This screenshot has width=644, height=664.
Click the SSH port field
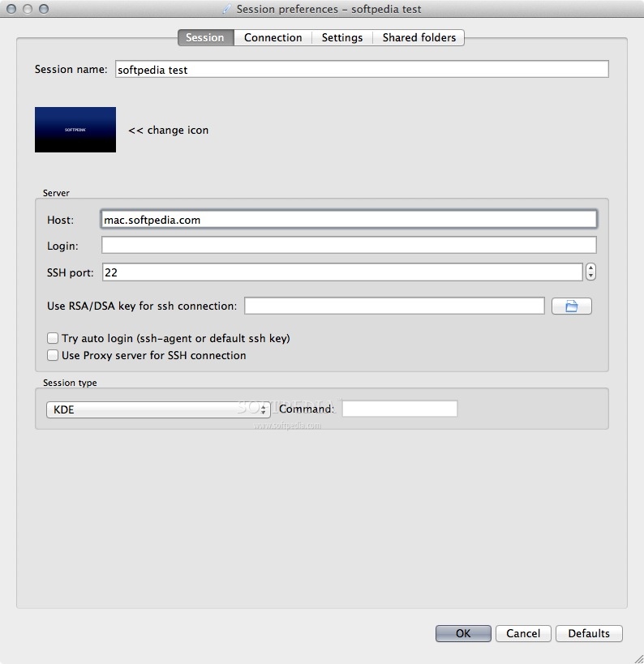pyautogui.click(x=342, y=272)
